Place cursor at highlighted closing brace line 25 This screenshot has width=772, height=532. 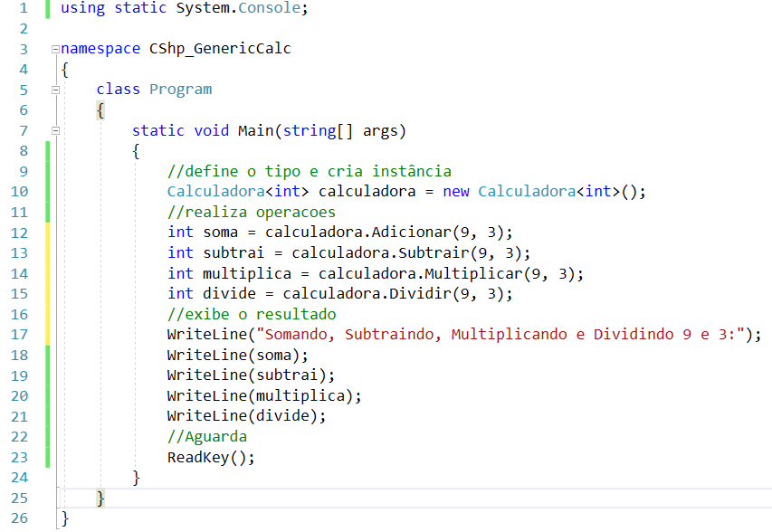tap(100, 498)
